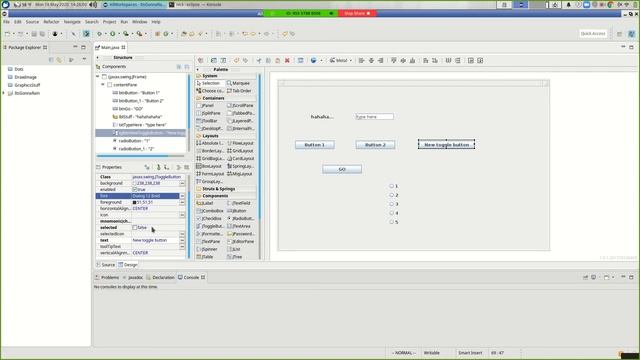Click the globe preview icon in the design toolbar
Image resolution: width=640 pixels, height=360 pixels.
point(313,60)
